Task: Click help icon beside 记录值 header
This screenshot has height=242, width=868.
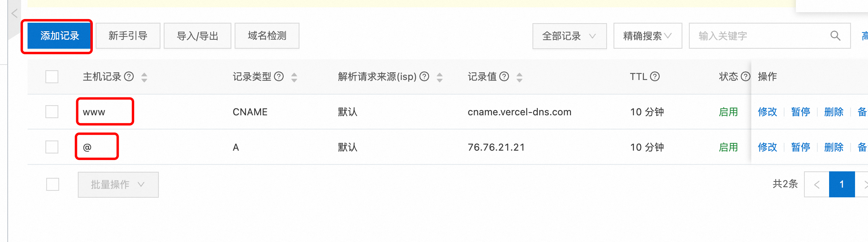Action: 504,77
